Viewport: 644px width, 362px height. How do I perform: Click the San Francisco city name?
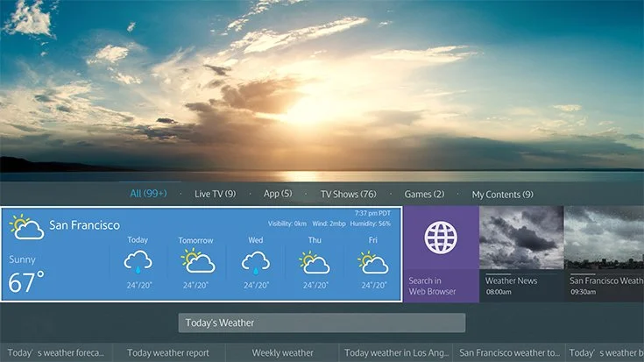click(85, 225)
